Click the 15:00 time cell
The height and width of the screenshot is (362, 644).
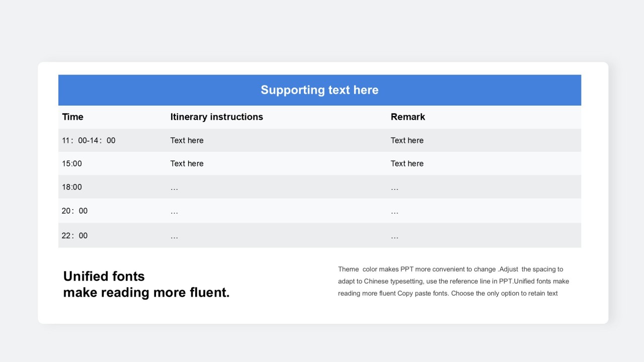click(x=72, y=163)
